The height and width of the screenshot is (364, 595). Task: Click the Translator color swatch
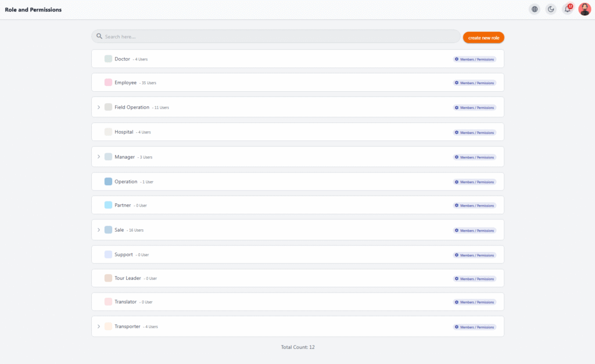coord(108,301)
